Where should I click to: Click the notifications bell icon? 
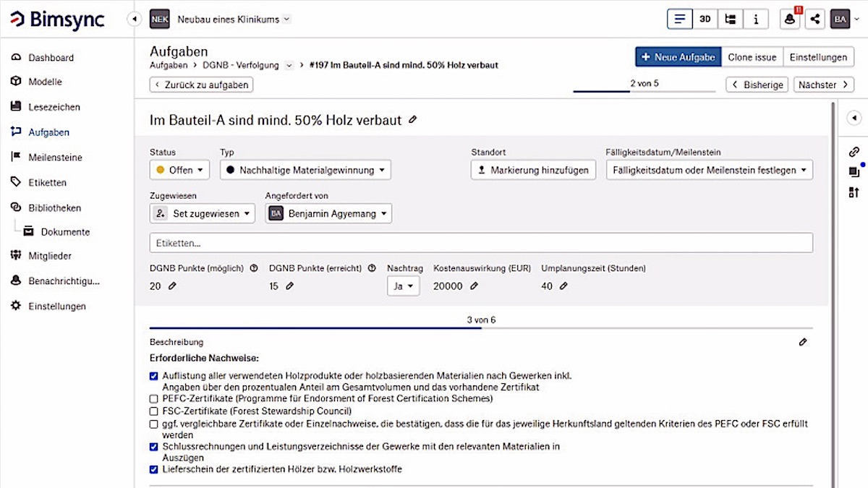coord(790,20)
